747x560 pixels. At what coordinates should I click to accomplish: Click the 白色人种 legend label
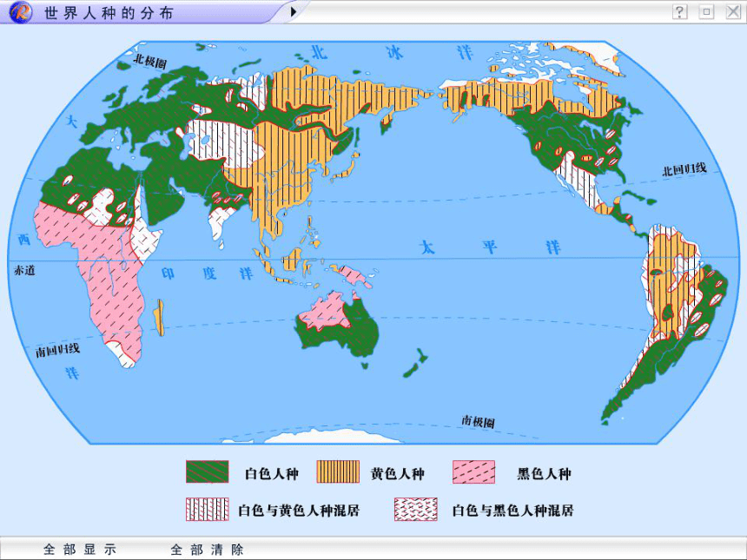272,474
